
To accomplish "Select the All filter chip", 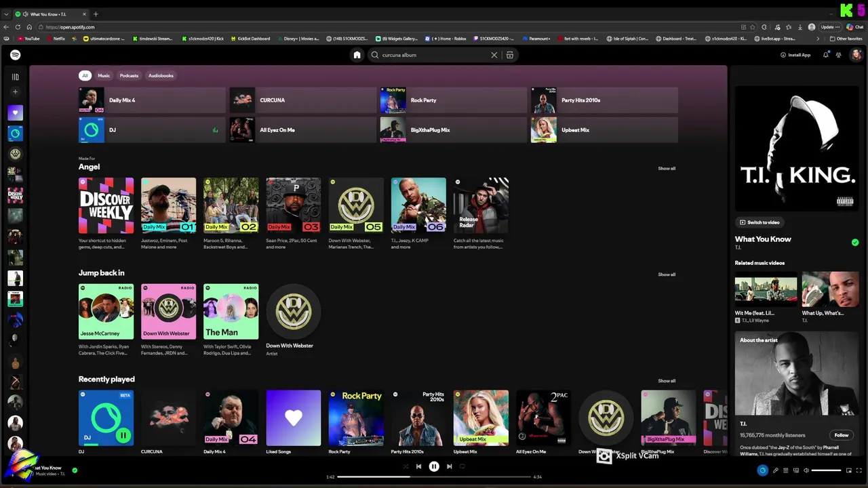I will click(85, 75).
